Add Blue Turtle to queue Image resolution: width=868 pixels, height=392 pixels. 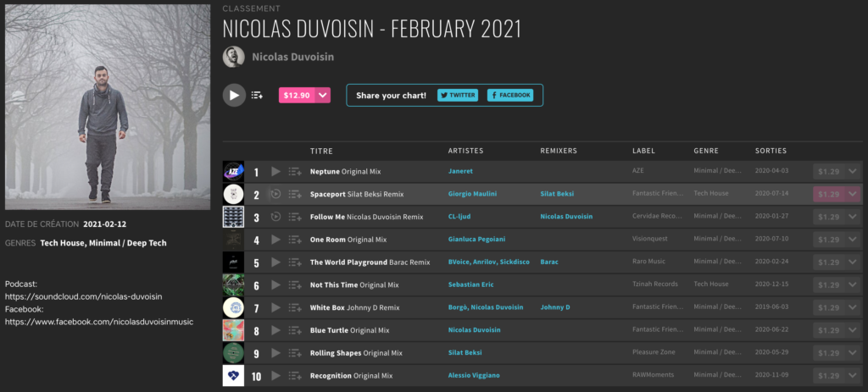pos(294,331)
